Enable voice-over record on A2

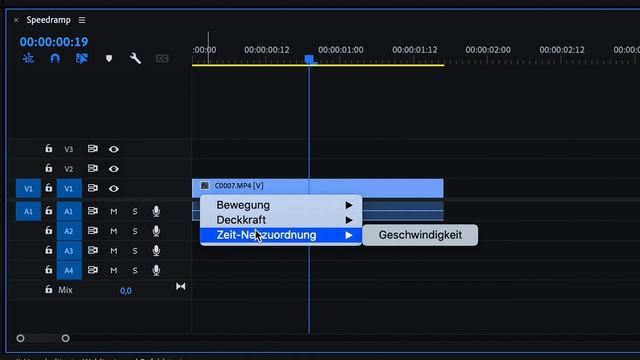click(x=156, y=231)
